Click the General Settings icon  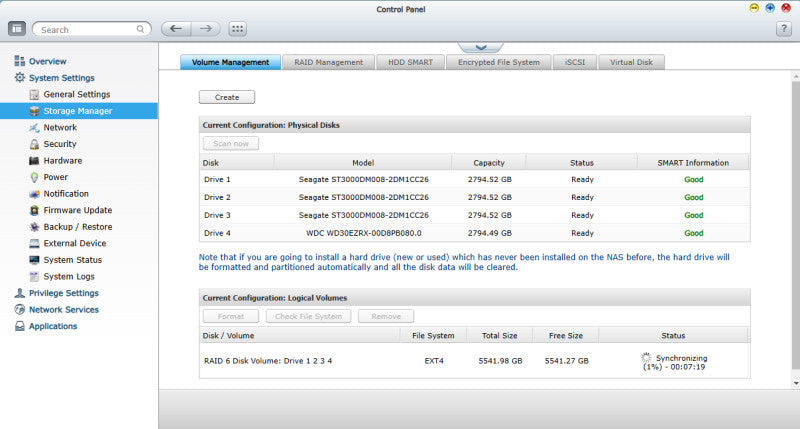[x=34, y=94]
